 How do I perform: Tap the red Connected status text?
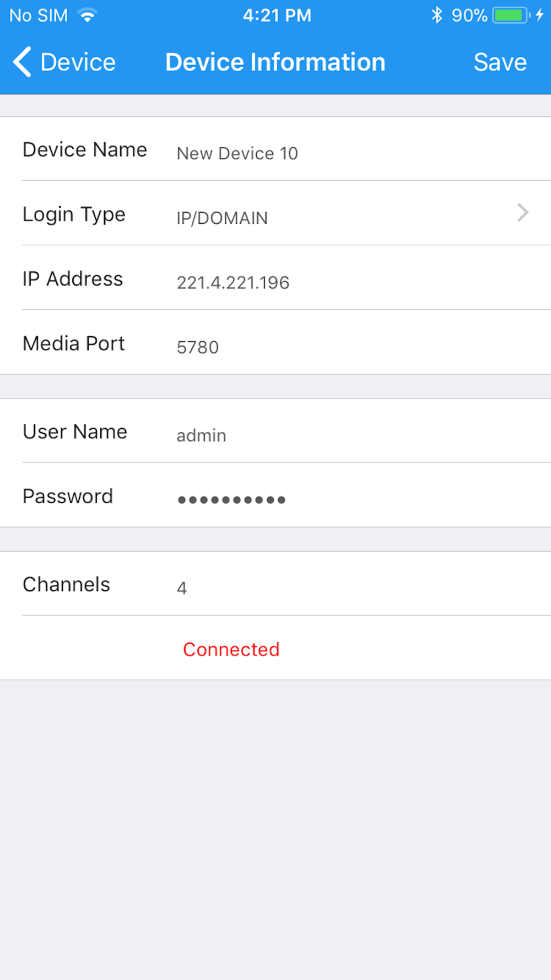tap(231, 649)
